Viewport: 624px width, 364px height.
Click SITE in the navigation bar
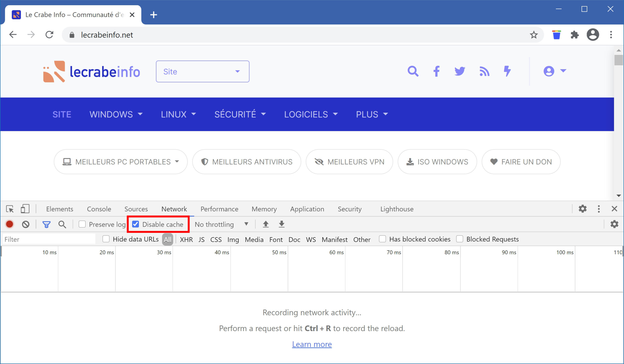62,114
